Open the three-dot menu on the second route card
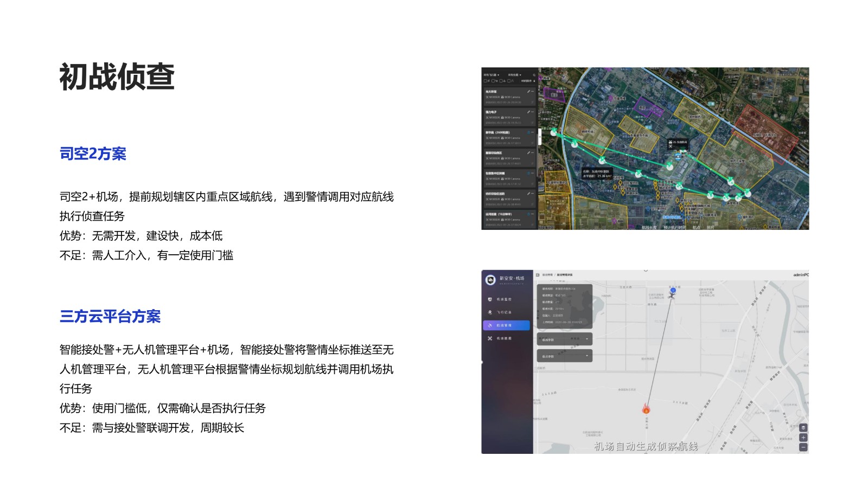 pyautogui.click(x=533, y=112)
